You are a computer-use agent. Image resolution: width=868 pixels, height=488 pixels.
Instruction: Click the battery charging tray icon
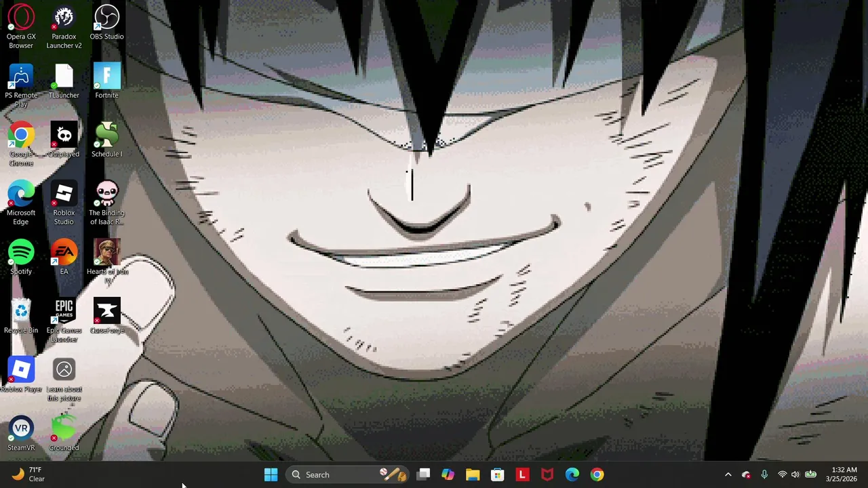[810, 474]
